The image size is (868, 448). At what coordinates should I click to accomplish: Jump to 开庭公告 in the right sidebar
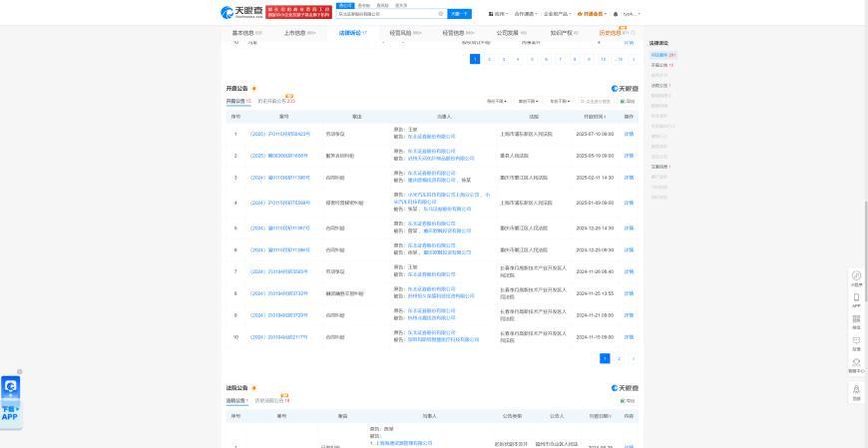(x=661, y=65)
